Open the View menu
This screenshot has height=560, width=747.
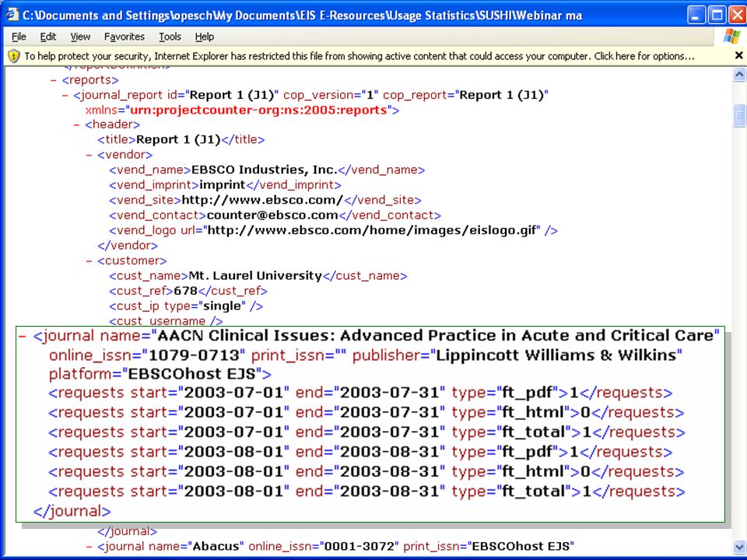80,37
